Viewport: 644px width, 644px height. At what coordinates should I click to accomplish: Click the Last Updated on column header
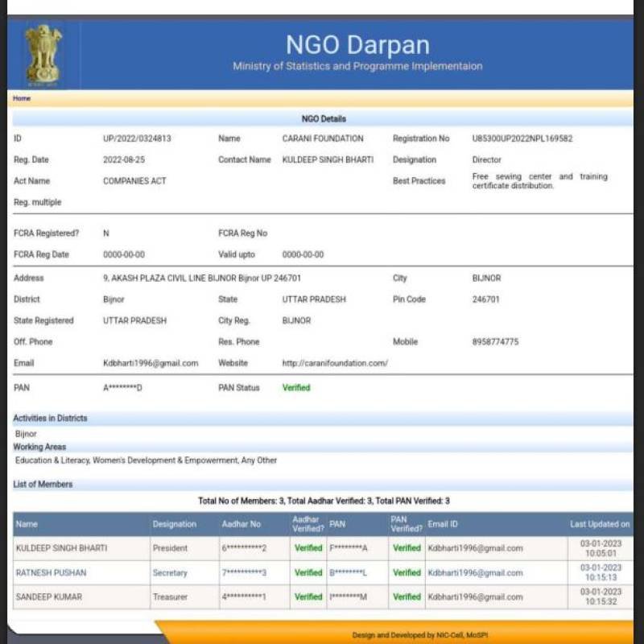coord(599,524)
